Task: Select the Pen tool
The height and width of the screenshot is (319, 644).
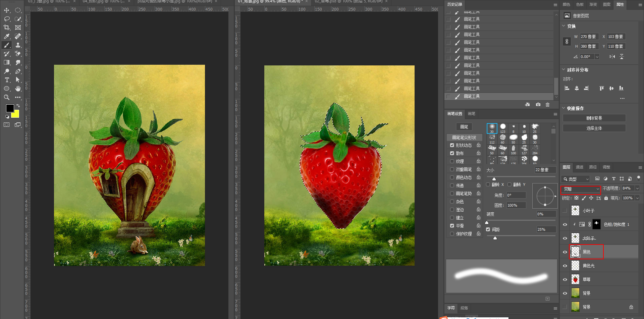Action: click(x=18, y=71)
